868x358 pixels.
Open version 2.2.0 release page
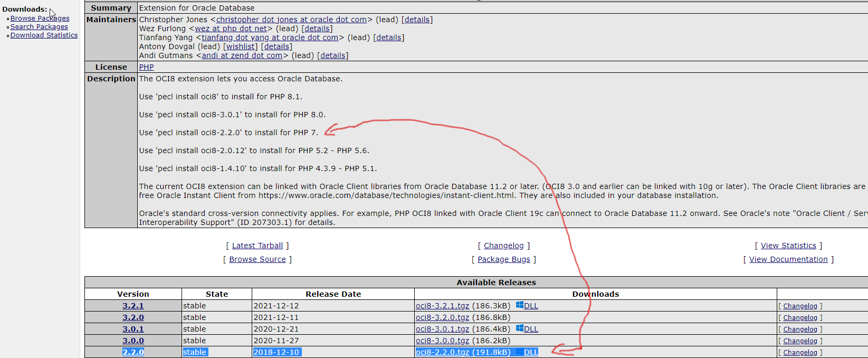point(133,352)
